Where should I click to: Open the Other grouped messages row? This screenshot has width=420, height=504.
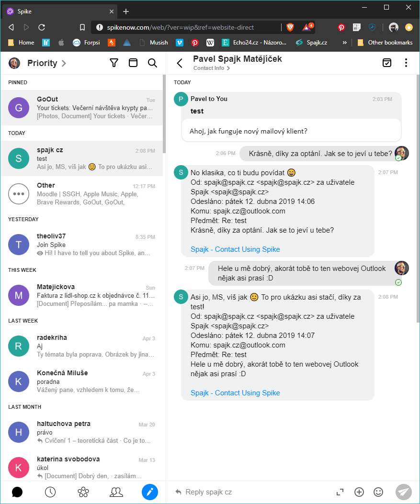pos(82,194)
